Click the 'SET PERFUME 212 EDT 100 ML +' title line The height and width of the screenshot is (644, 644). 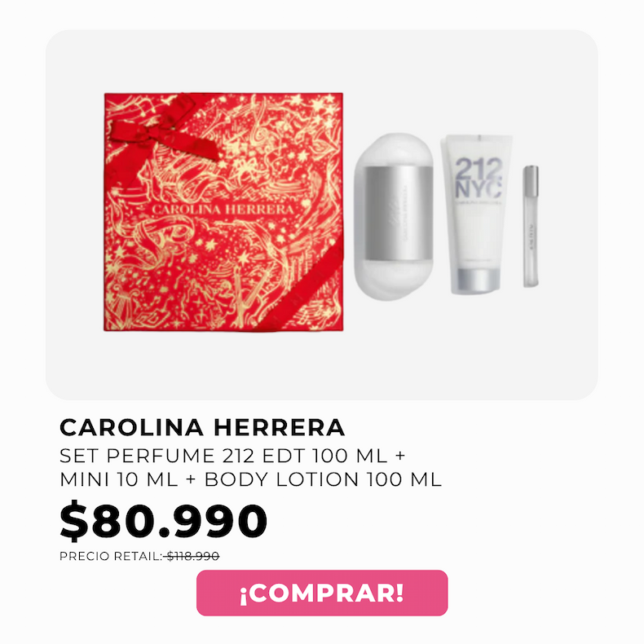[232, 456]
